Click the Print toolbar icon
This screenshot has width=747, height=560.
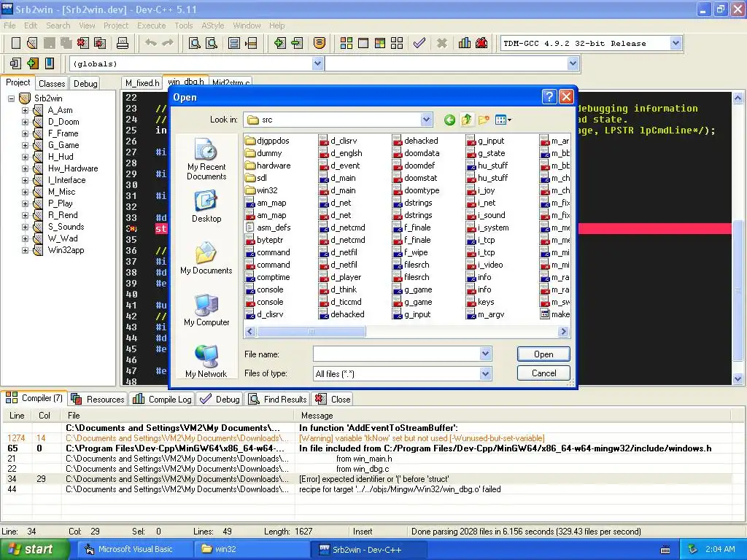(123, 43)
